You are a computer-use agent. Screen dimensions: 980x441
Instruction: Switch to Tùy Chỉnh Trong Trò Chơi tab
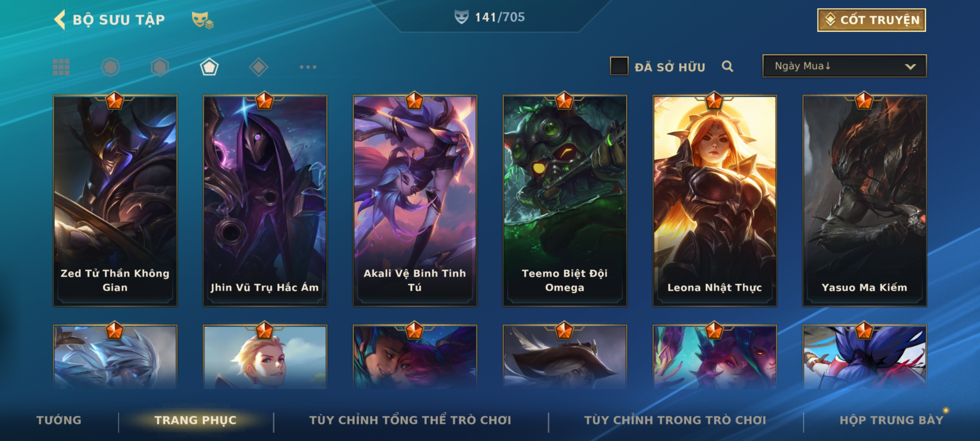coord(675,420)
